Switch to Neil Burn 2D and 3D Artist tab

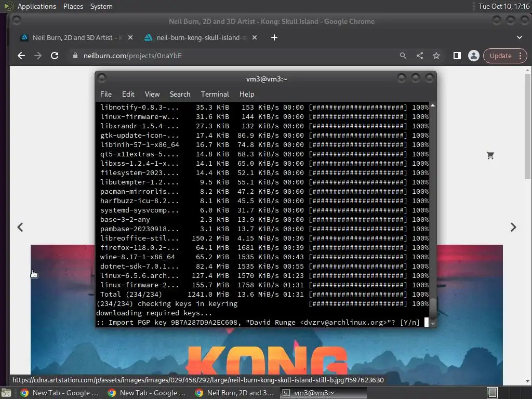tap(77, 37)
